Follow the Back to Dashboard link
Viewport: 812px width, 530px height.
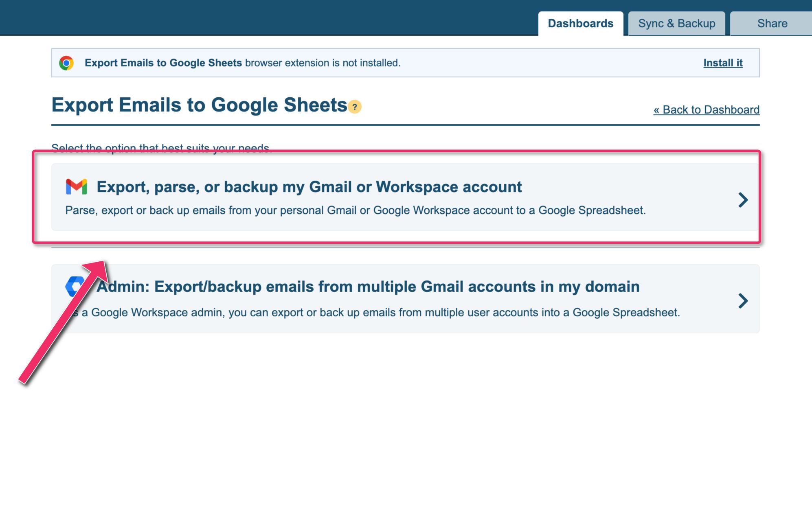pos(706,110)
